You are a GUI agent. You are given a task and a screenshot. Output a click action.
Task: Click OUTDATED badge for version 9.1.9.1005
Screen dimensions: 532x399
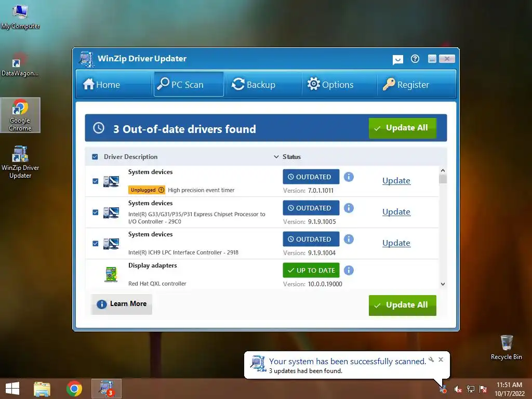point(311,208)
